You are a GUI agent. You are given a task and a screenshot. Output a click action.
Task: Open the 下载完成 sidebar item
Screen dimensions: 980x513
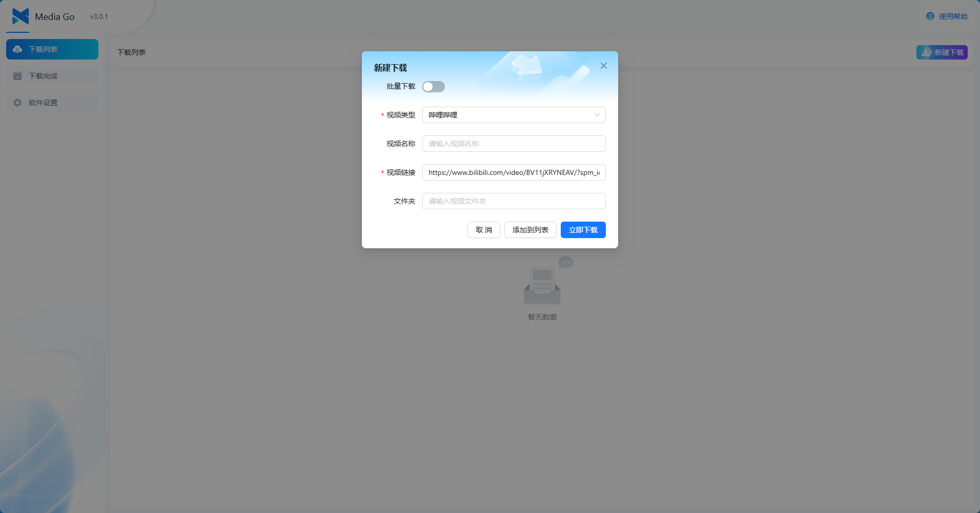(x=52, y=76)
